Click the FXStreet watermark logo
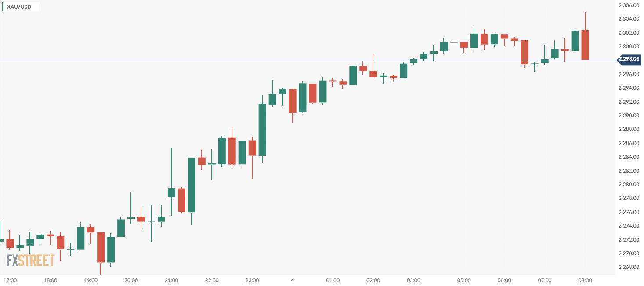 tap(30, 260)
